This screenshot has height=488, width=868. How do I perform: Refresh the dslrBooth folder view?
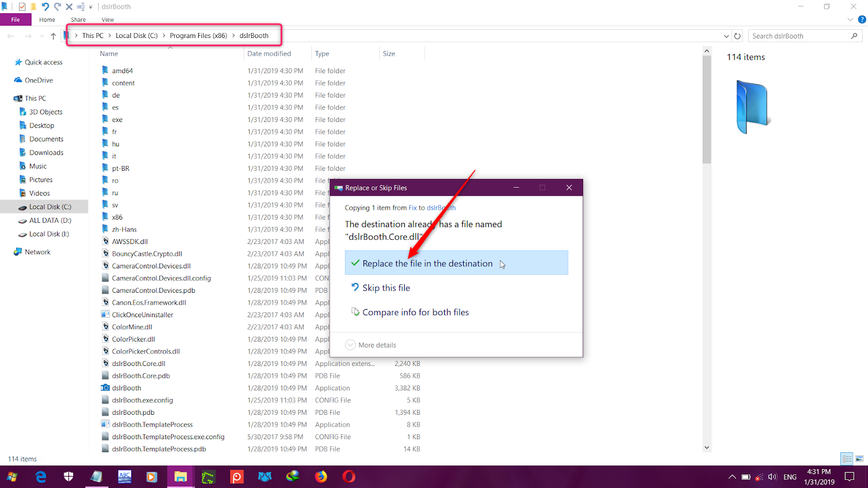[x=737, y=36]
